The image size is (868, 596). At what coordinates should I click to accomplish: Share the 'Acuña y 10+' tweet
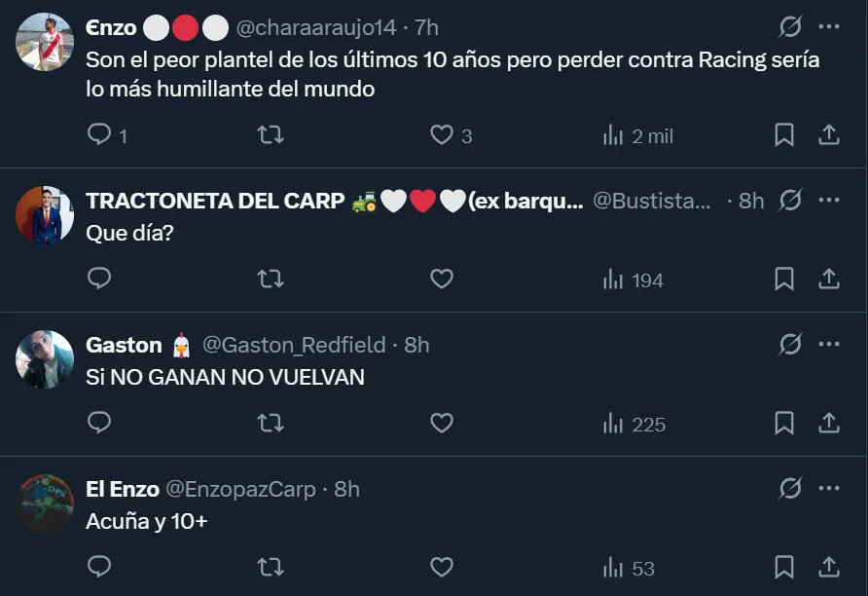829,567
